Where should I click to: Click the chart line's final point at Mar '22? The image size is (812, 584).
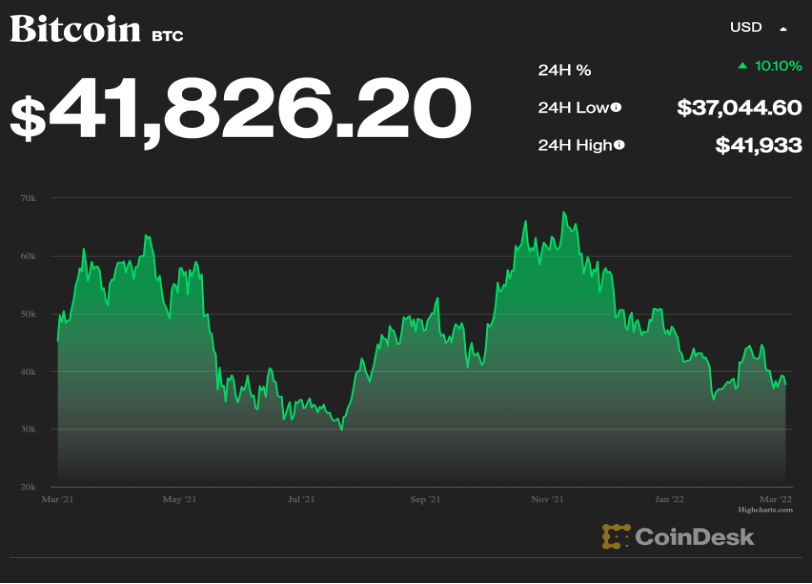coord(786,384)
